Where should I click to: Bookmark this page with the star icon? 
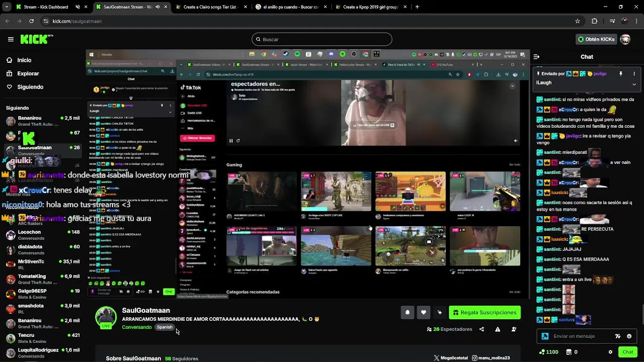click(578, 21)
